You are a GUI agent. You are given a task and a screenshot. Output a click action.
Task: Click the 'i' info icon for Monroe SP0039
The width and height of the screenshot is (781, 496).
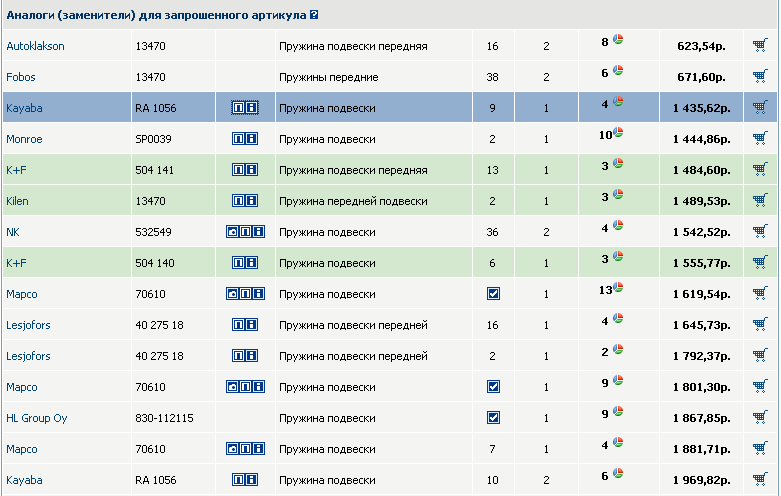coord(252,139)
